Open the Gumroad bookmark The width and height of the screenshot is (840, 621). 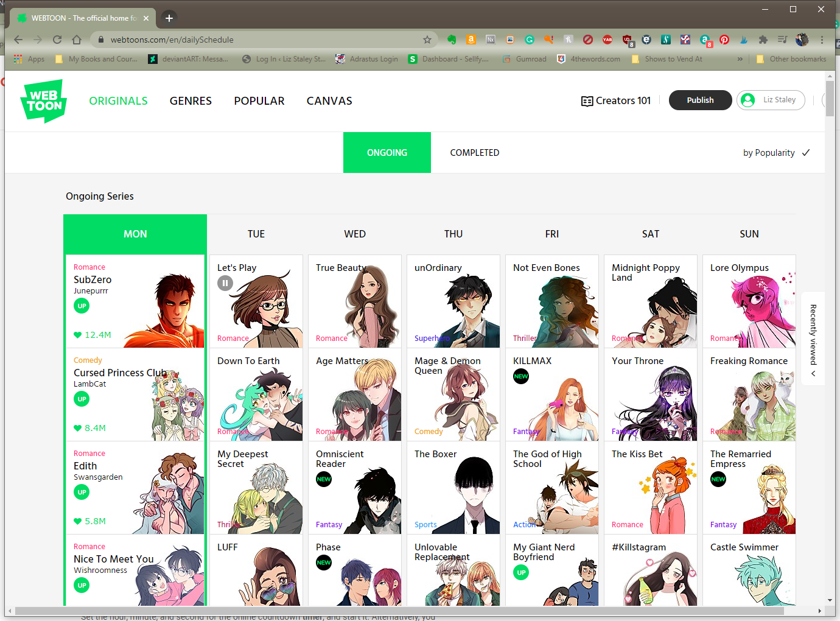pyautogui.click(x=525, y=59)
